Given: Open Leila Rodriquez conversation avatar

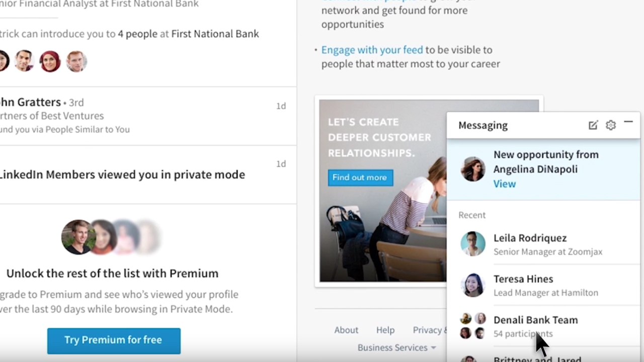Looking at the screenshot, I should point(473,244).
